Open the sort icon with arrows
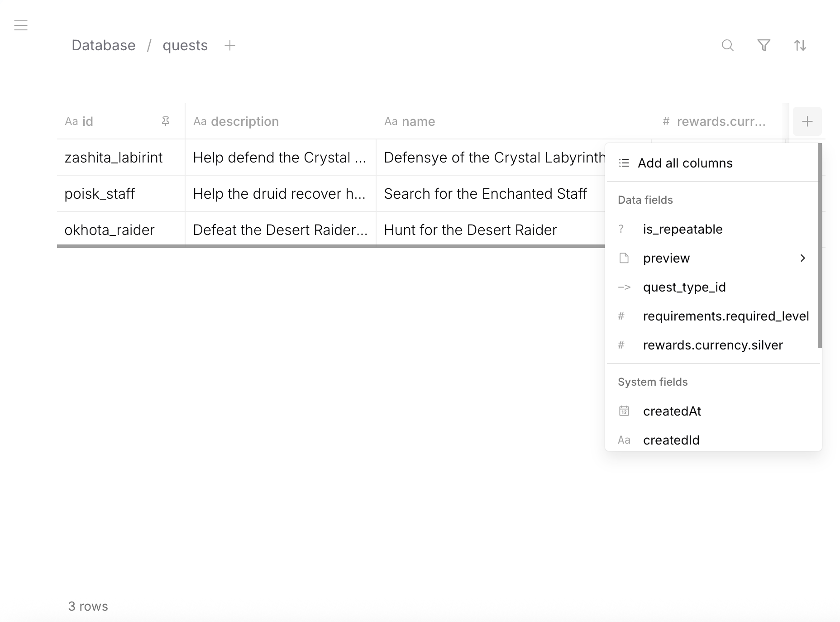 coord(800,45)
